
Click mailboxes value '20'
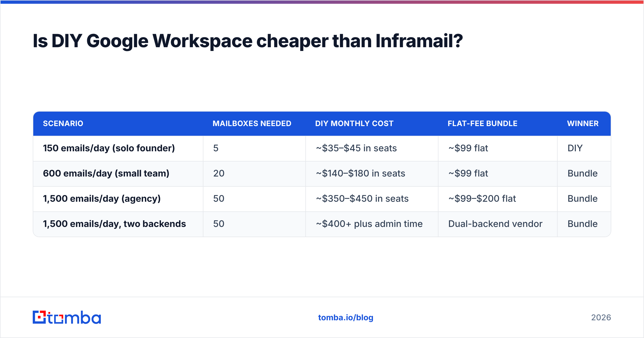coord(219,174)
